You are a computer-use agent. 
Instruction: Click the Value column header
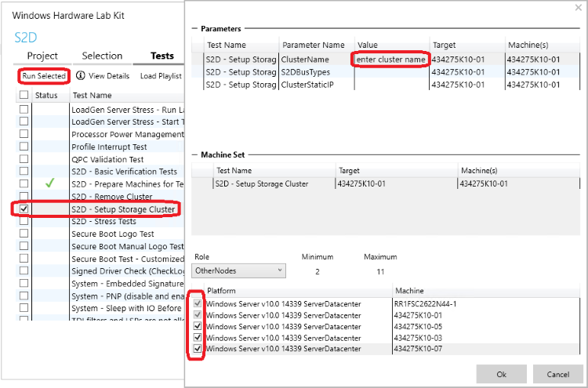coord(368,45)
